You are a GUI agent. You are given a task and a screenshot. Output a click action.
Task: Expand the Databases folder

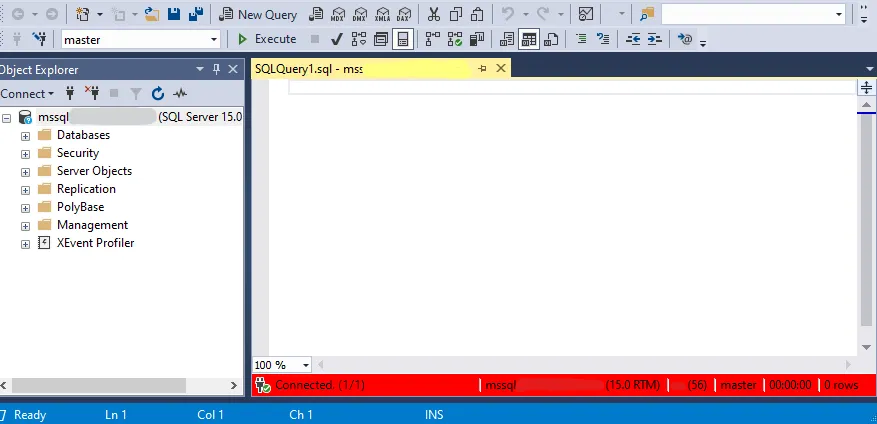[25, 136]
